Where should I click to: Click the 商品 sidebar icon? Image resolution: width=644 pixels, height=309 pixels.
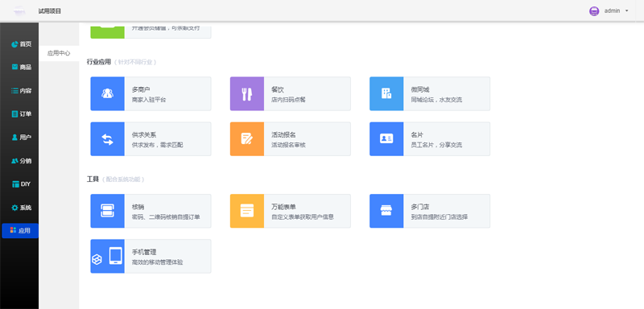(14, 67)
